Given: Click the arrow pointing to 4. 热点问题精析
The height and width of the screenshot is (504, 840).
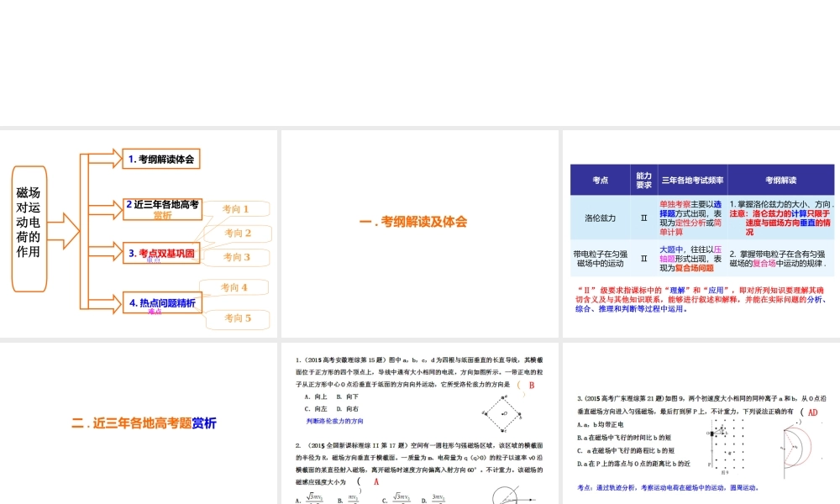Looking at the screenshot, I should pyautogui.click(x=106, y=304).
